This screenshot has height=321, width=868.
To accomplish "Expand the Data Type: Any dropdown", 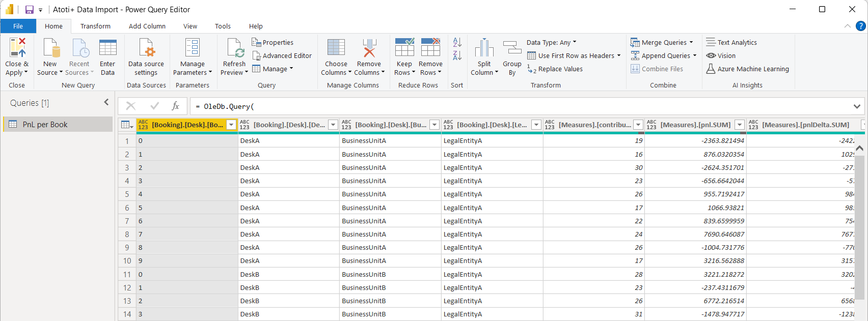I will pos(552,43).
